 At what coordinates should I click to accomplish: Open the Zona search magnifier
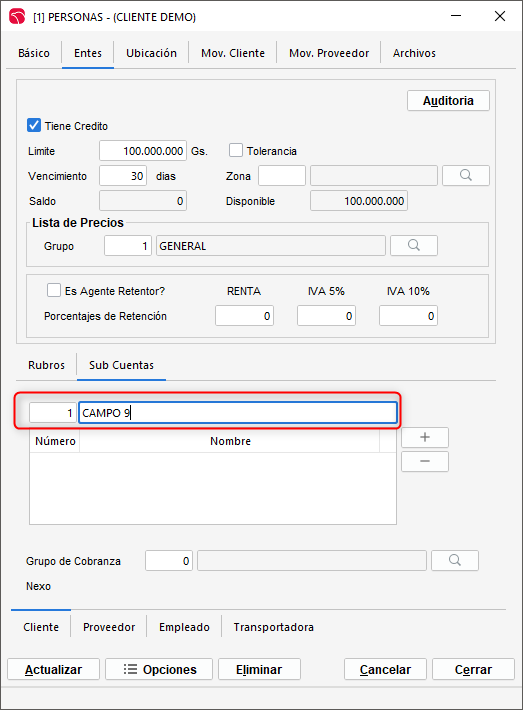click(x=465, y=175)
